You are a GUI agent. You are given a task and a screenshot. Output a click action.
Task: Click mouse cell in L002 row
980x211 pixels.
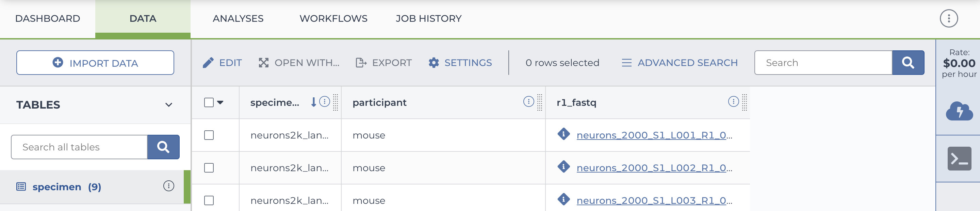pyautogui.click(x=369, y=168)
